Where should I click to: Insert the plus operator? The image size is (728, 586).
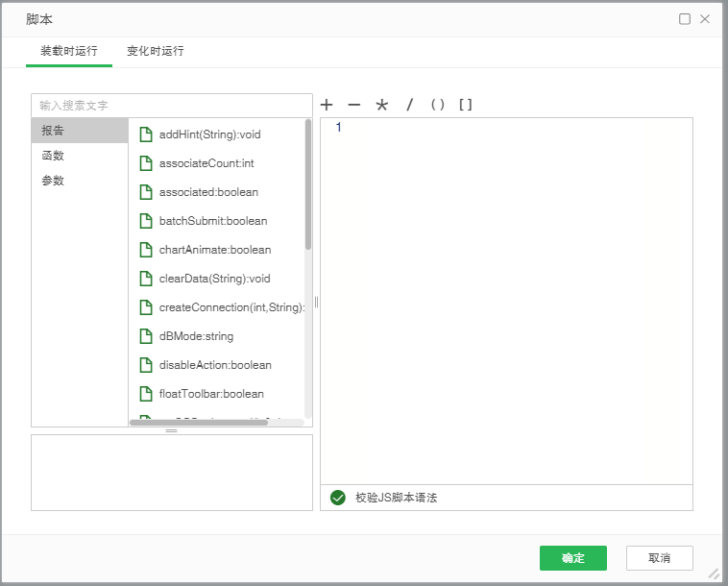click(327, 105)
